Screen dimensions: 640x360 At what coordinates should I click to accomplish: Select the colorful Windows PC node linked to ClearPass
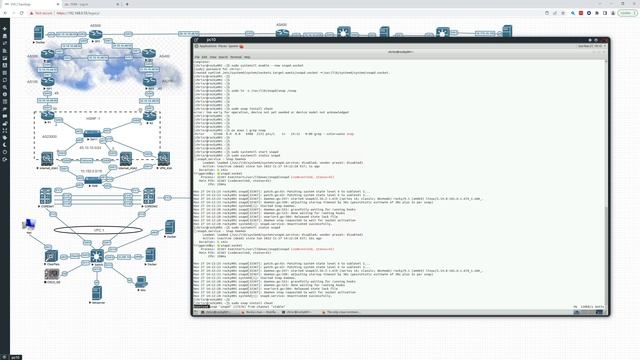click(x=29, y=224)
